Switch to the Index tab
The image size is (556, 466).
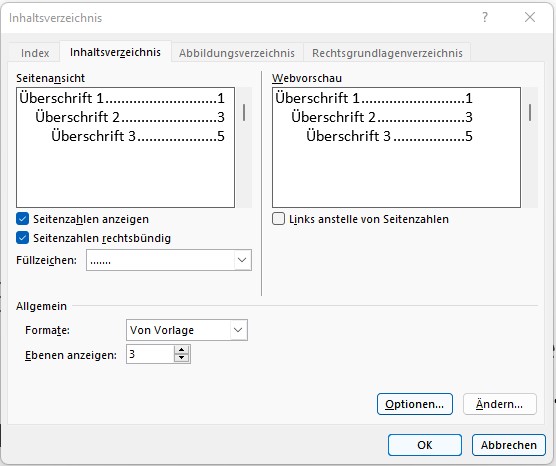35,53
